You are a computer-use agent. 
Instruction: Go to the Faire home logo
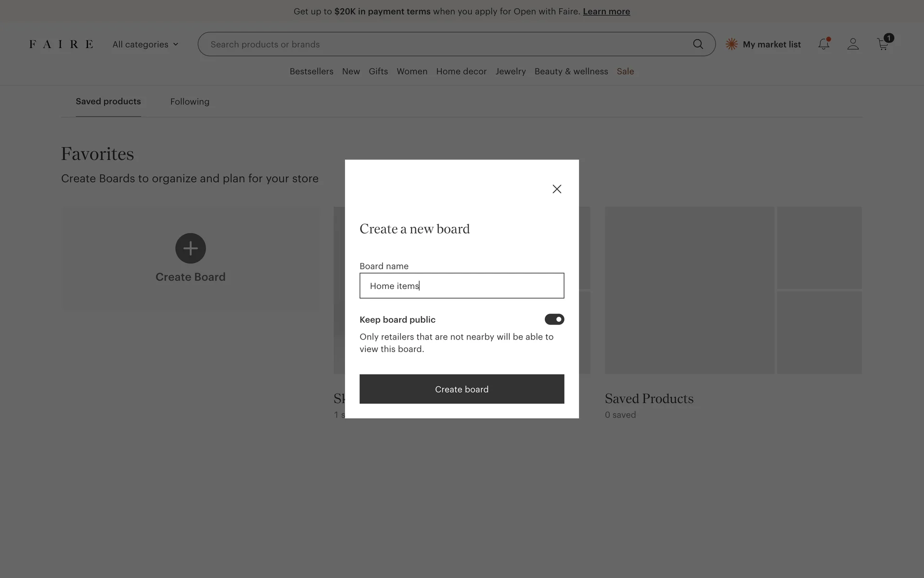click(61, 44)
